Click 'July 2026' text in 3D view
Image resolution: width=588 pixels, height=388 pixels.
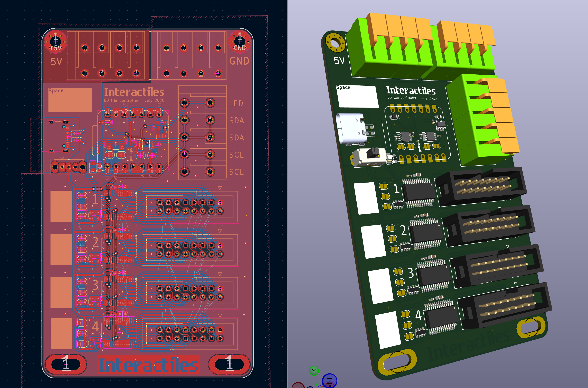[x=429, y=98]
